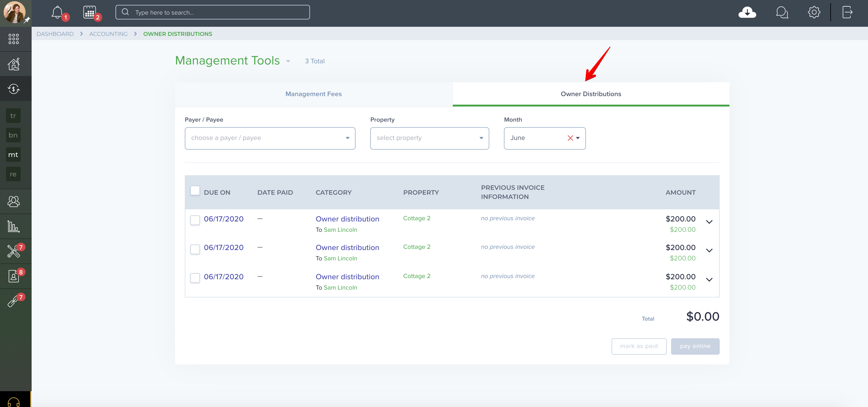Click the 'tr' sidebar shortcut
The width and height of the screenshot is (868, 407).
click(13, 116)
